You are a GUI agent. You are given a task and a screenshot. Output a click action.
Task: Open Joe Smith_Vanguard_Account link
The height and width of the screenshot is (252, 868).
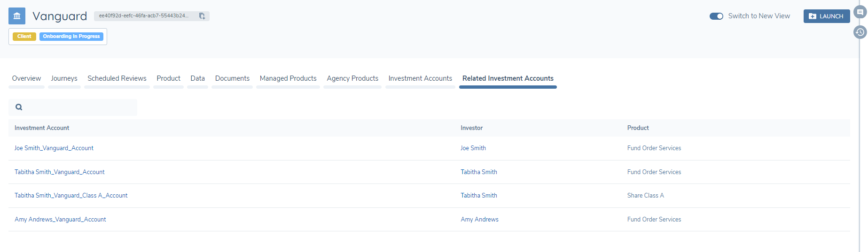point(54,148)
